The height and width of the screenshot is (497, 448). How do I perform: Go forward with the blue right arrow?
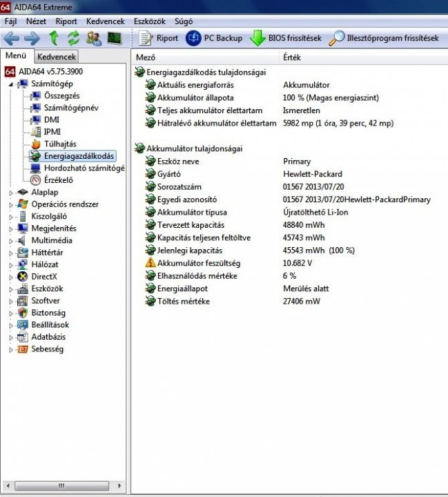coord(32,39)
